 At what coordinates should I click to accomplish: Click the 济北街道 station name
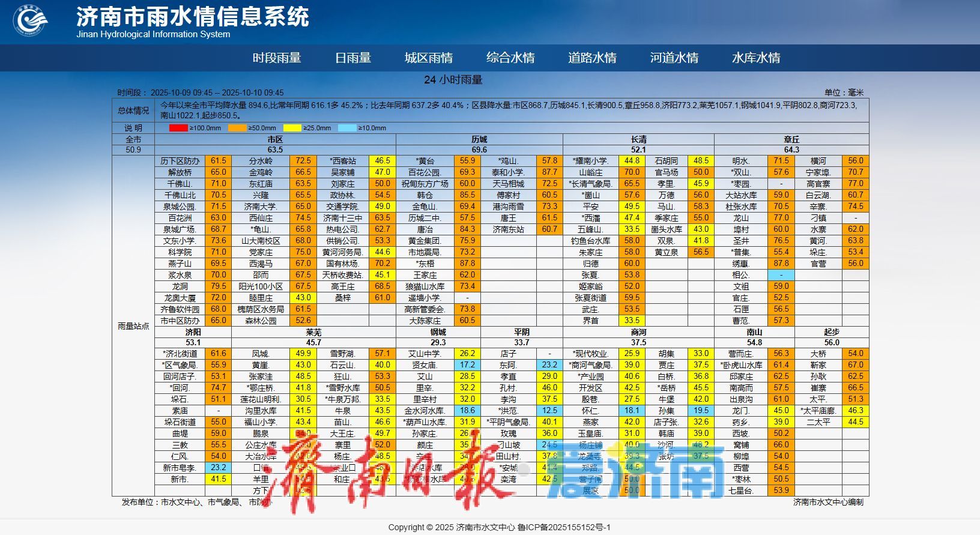[x=180, y=354]
